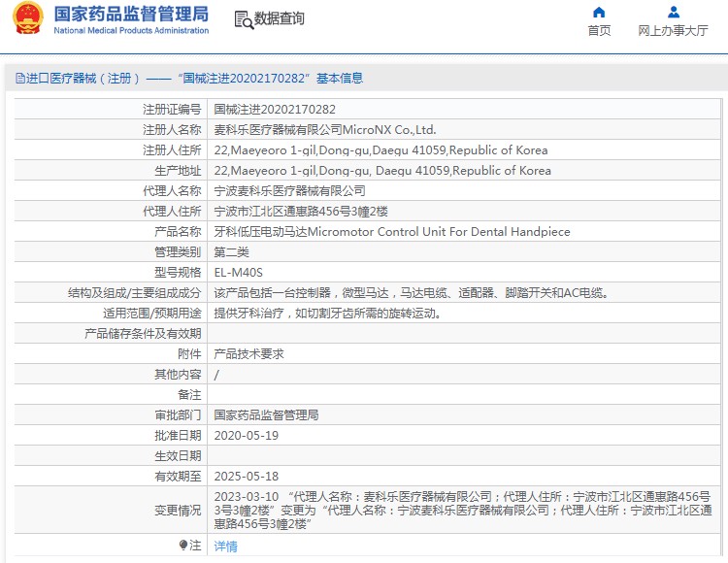728x563 pixels.
Task: Go to 首页 via the home icon
Action: click(599, 12)
